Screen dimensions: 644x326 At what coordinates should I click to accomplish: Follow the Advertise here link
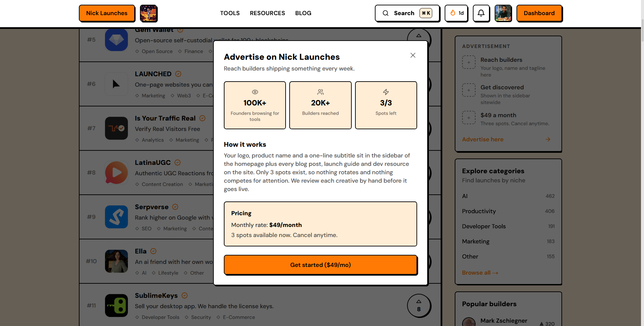pyautogui.click(x=483, y=139)
